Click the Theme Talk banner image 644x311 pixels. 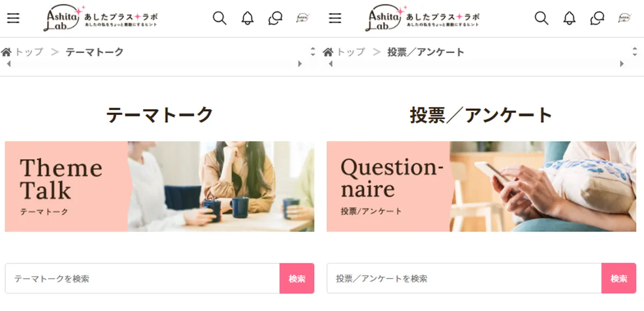pyautogui.click(x=159, y=186)
